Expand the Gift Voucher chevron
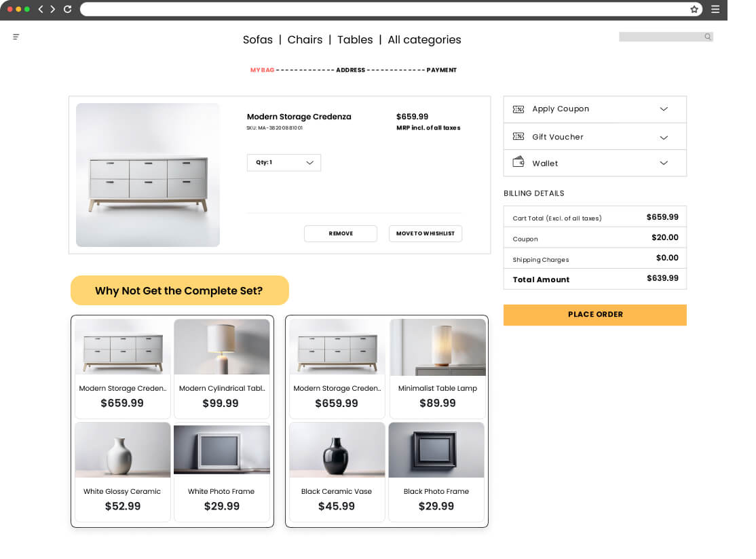The height and width of the screenshot is (559, 756). (664, 138)
